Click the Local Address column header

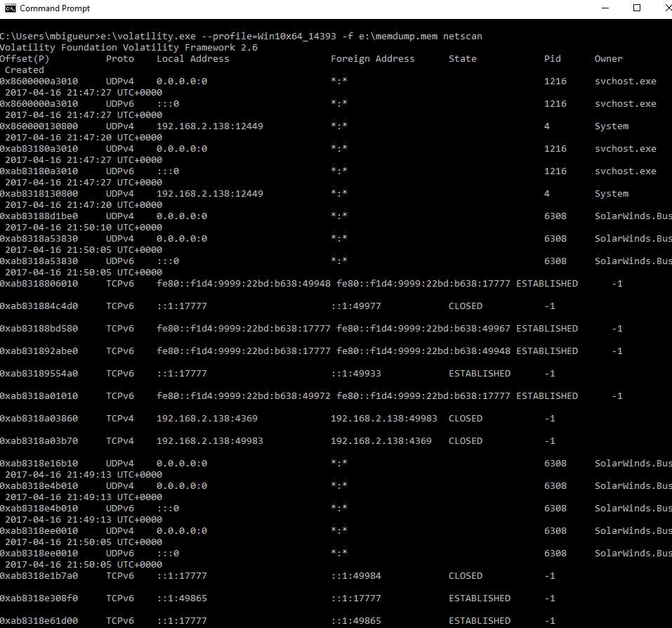coord(193,59)
